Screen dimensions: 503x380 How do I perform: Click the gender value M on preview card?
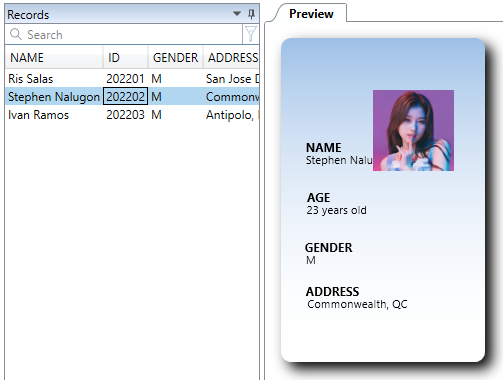311,260
